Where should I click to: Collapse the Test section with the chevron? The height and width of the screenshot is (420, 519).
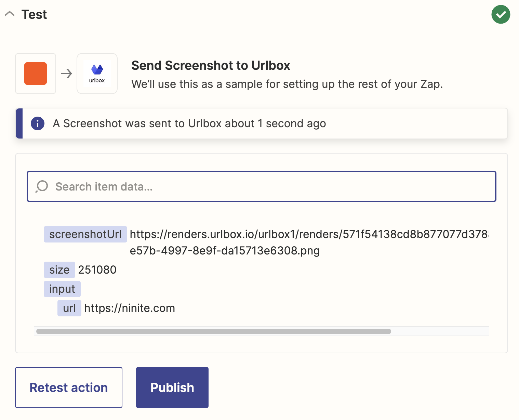tap(10, 14)
